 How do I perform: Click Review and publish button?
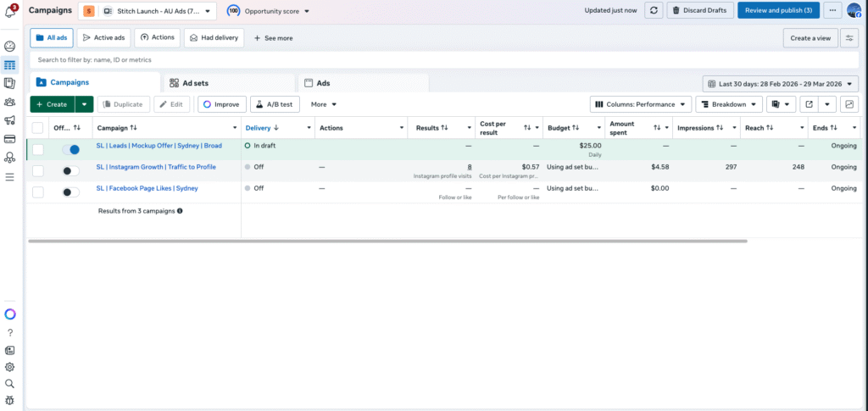[778, 10]
